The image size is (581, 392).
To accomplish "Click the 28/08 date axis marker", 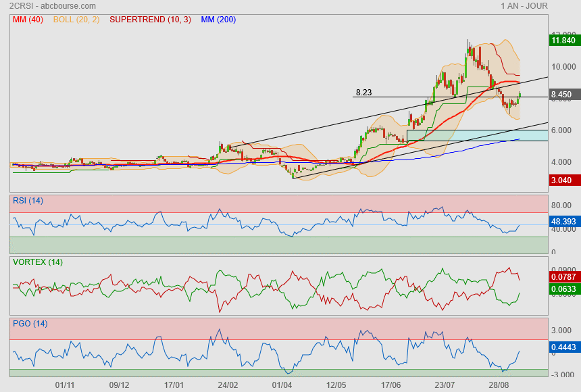I will (499, 385).
